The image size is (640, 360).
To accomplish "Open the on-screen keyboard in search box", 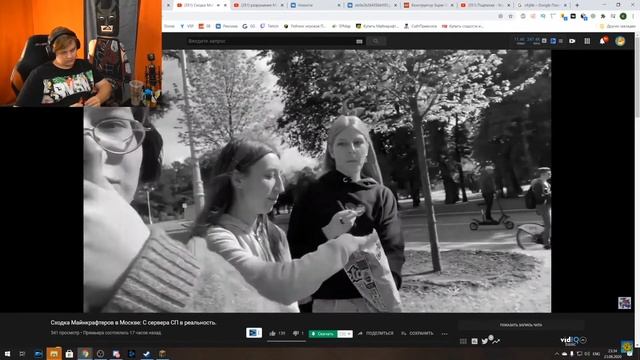I will point(359,41).
